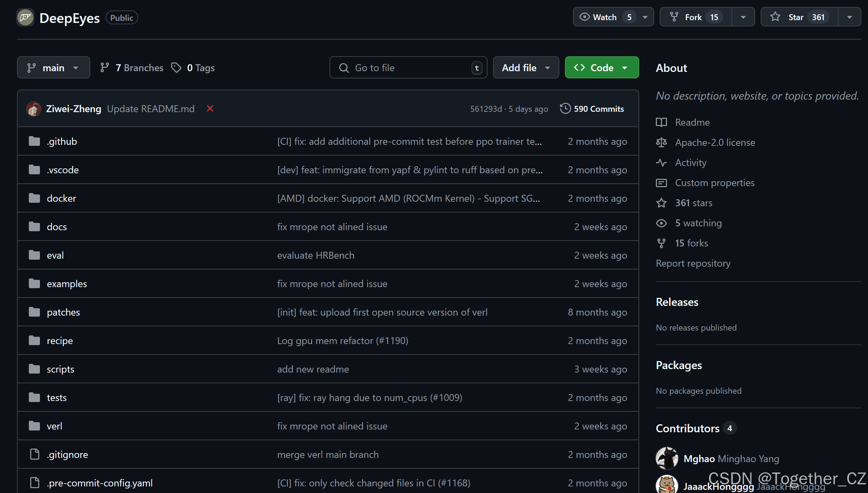This screenshot has height=493, width=868.
Task: Click the license scale icon
Action: (x=661, y=142)
